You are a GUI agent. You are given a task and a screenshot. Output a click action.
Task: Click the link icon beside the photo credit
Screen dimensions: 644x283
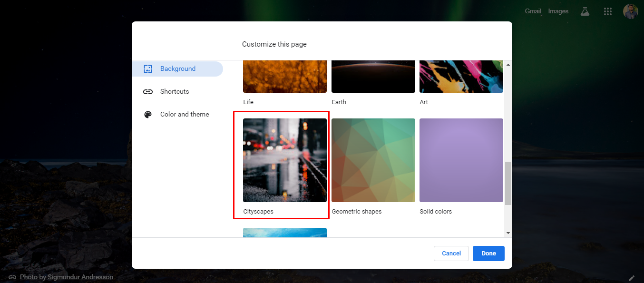pos(12,277)
